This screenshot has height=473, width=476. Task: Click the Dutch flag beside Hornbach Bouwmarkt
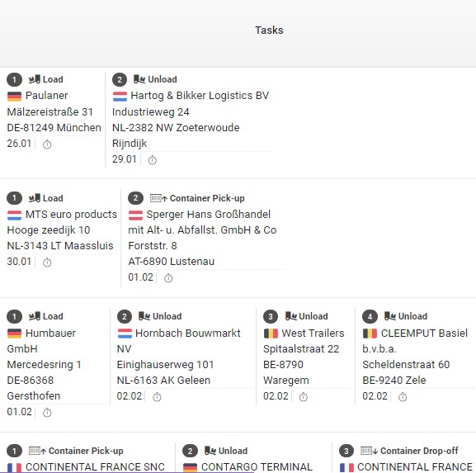(x=125, y=333)
